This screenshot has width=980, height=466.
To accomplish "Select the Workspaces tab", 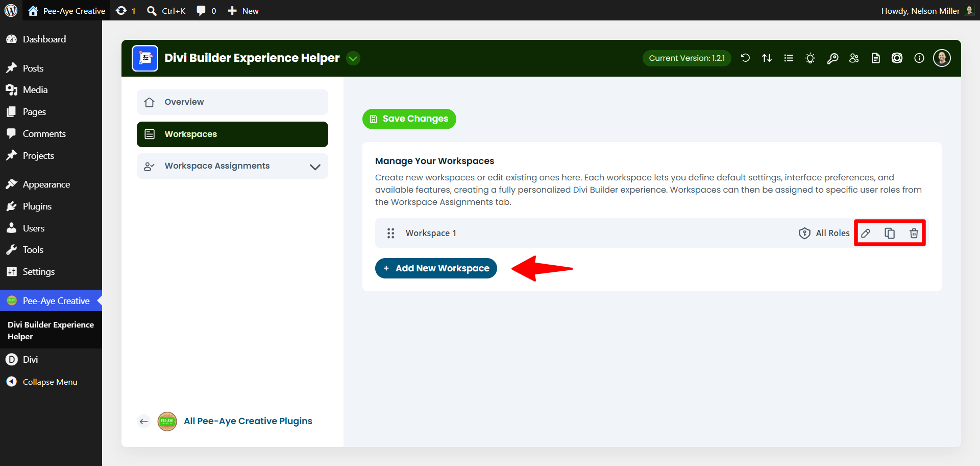I will coord(232,134).
